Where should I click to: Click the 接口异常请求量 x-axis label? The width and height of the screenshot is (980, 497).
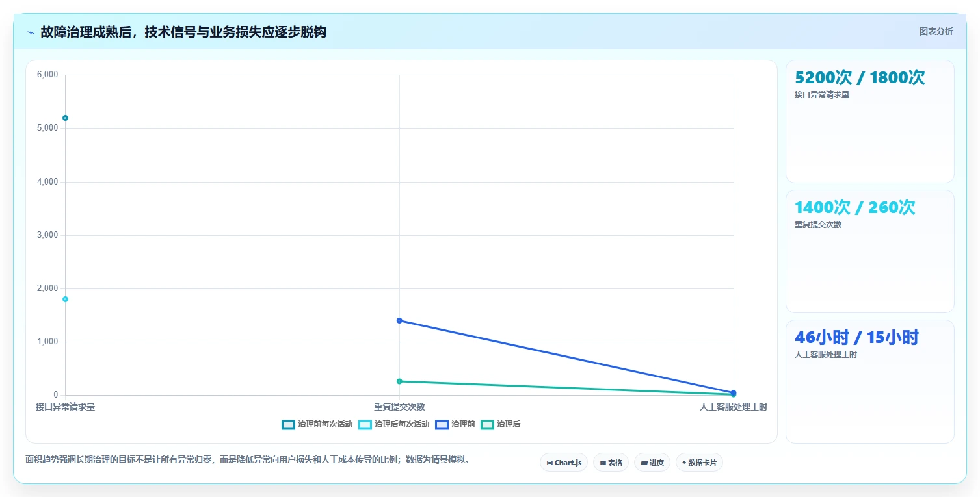[x=65, y=407]
